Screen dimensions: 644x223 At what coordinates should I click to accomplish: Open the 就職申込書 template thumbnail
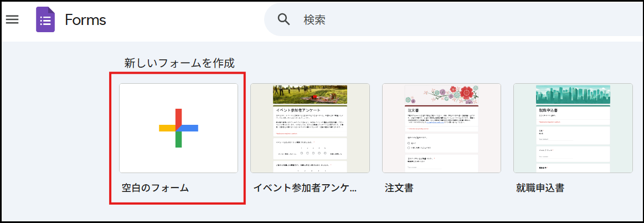[x=573, y=128]
